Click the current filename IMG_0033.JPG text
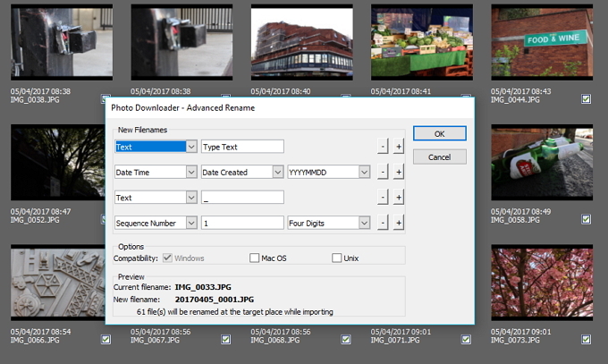The image size is (608, 364). tap(203, 287)
